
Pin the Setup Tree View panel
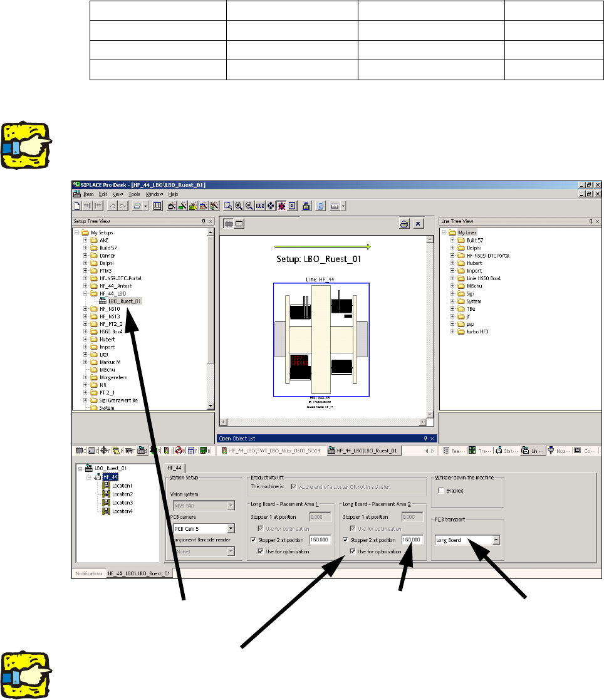click(x=204, y=221)
